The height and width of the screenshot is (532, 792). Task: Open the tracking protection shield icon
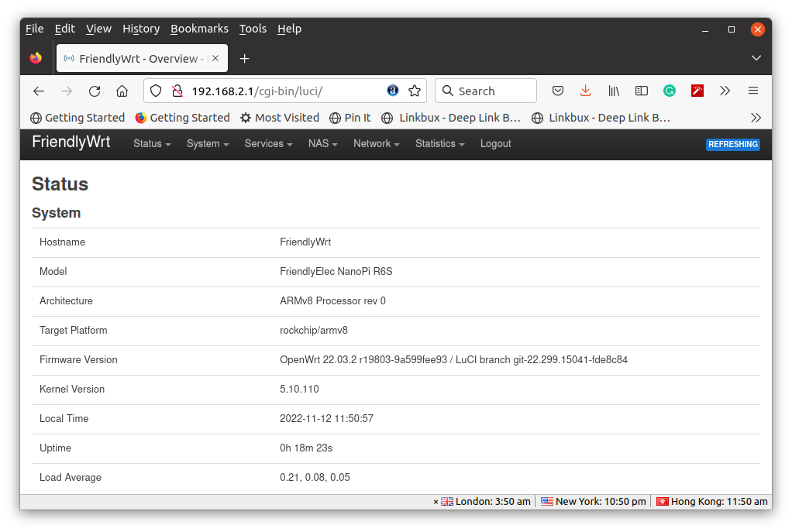point(156,91)
